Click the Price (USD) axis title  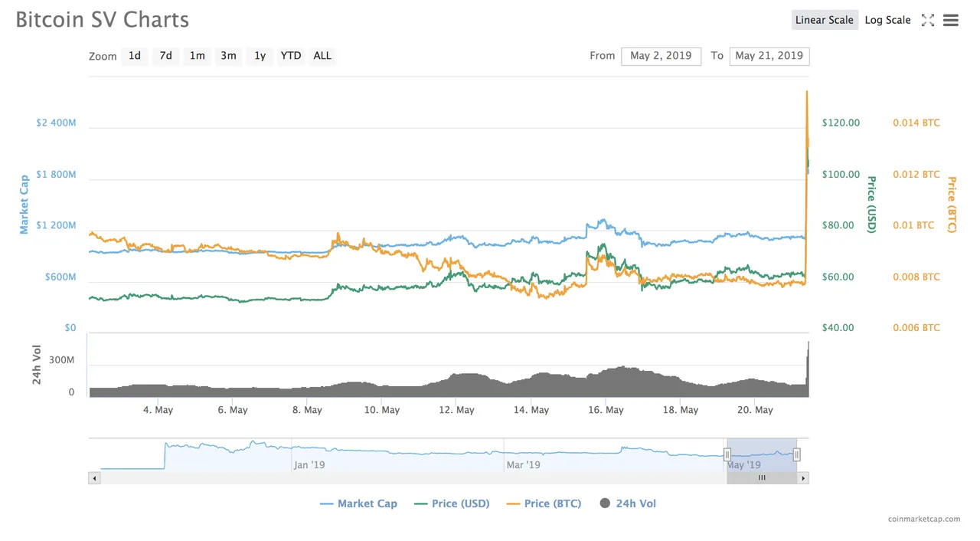871,204
